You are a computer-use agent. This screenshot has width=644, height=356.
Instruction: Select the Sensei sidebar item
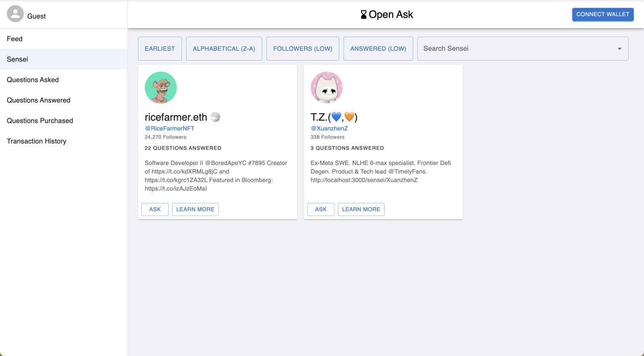click(x=17, y=59)
